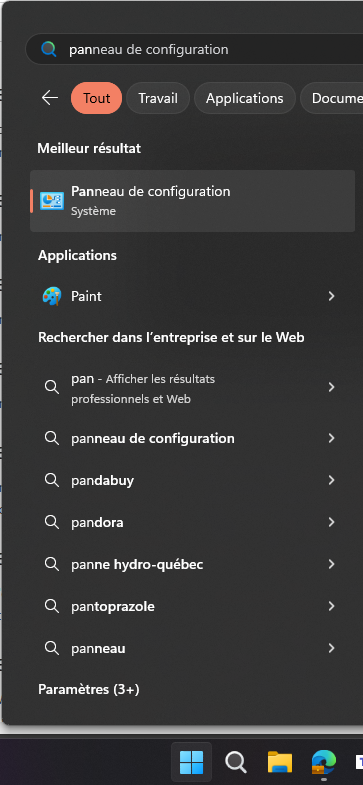Click the Windows Start button on taskbar

tap(192, 762)
